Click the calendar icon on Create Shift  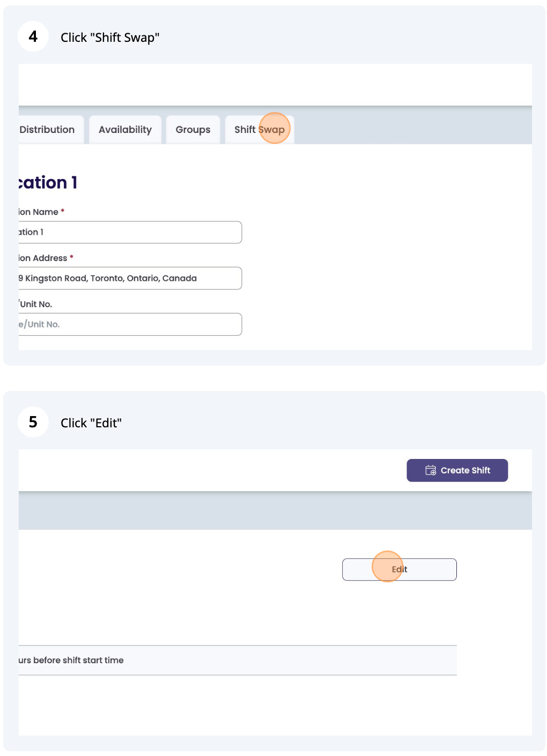[x=431, y=470]
